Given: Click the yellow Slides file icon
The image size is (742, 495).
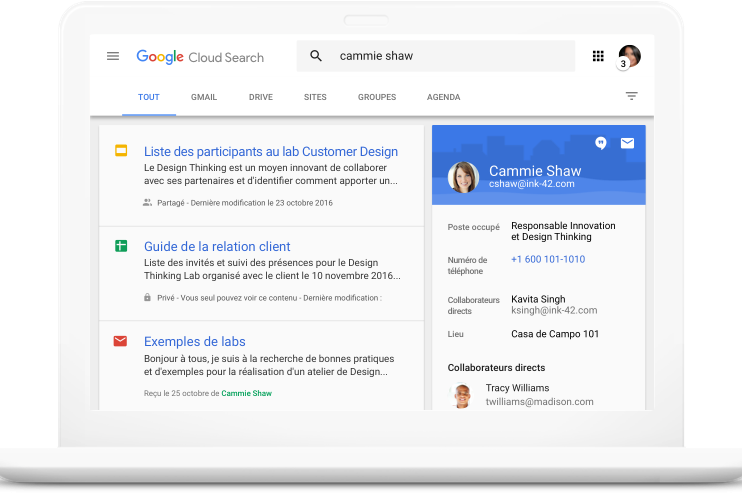Looking at the screenshot, I should pyautogui.click(x=121, y=151).
